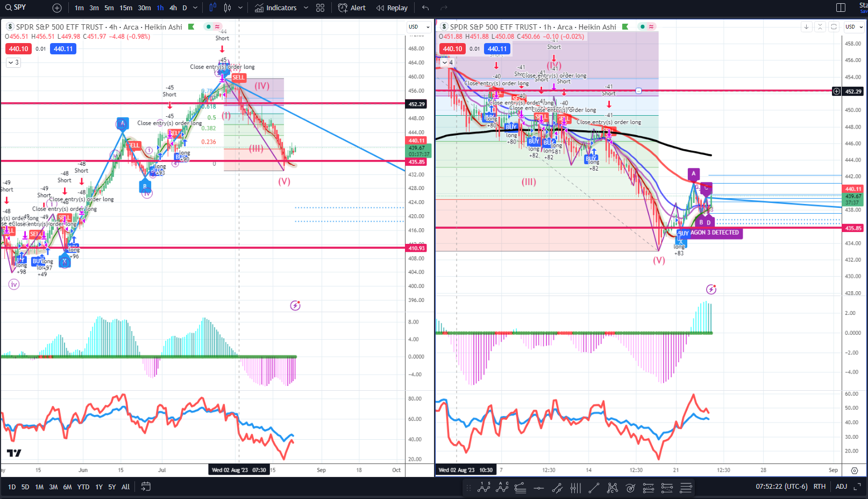Set date range to 6M
Viewport: 868px width, 499px height.
[67, 487]
